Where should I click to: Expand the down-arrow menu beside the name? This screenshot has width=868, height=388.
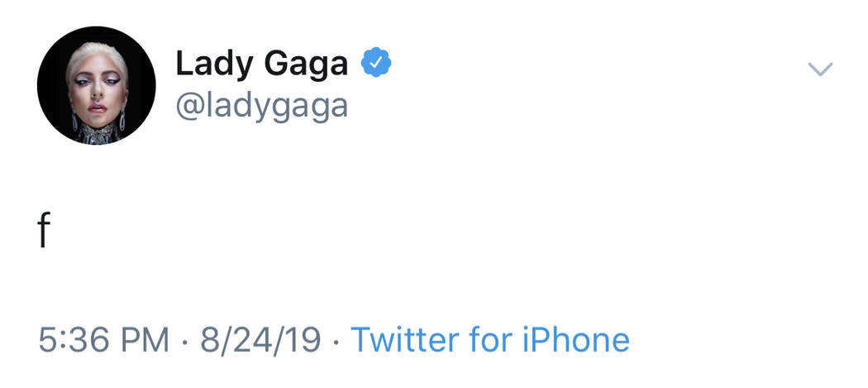click(x=819, y=69)
